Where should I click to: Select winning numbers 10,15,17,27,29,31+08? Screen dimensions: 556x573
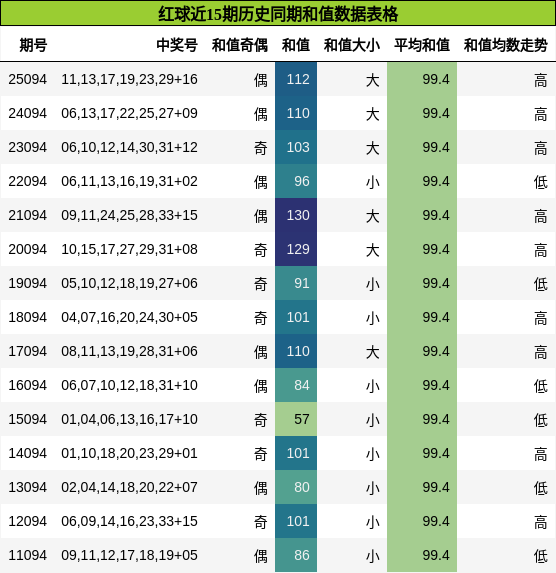pyautogui.click(x=129, y=249)
